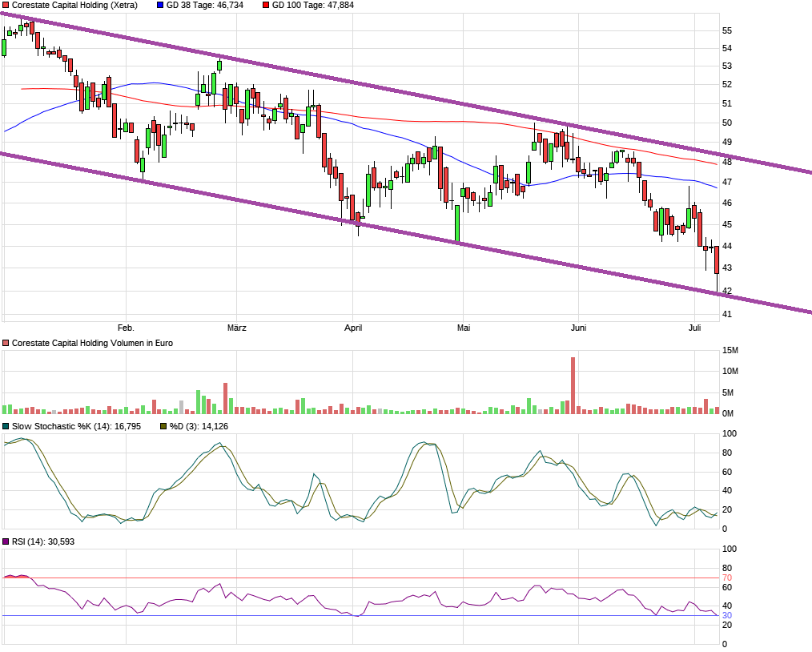Click the red 70 RSI threshold label
The image size is (812, 652).
click(x=727, y=578)
